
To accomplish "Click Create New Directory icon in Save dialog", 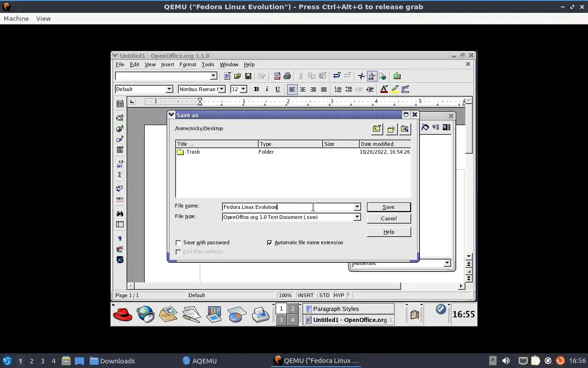I will [391, 129].
